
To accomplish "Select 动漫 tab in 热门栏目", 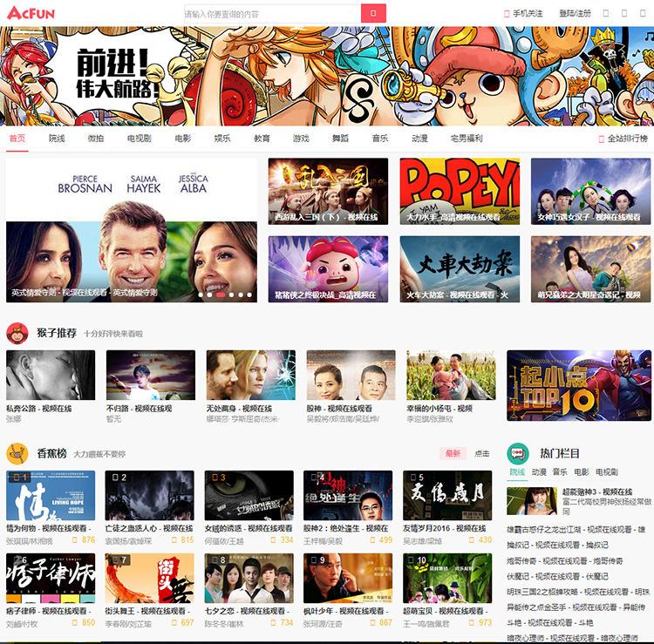I will (539, 472).
